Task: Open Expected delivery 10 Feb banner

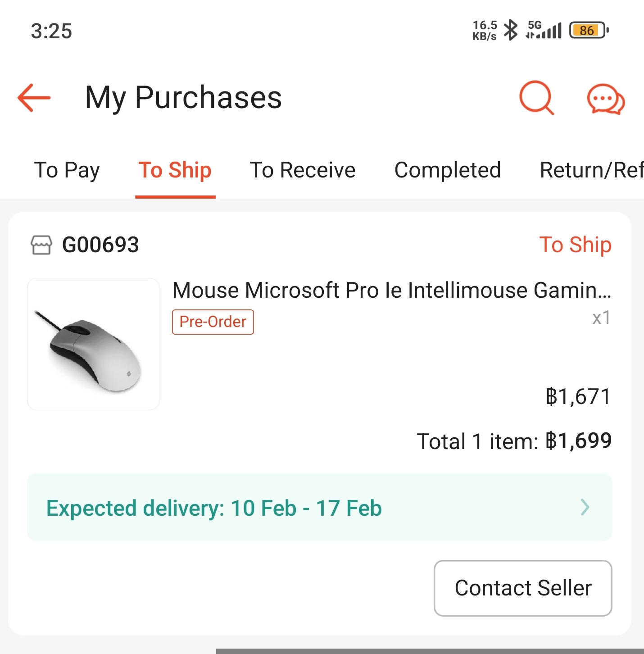Action: coord(214,508)
